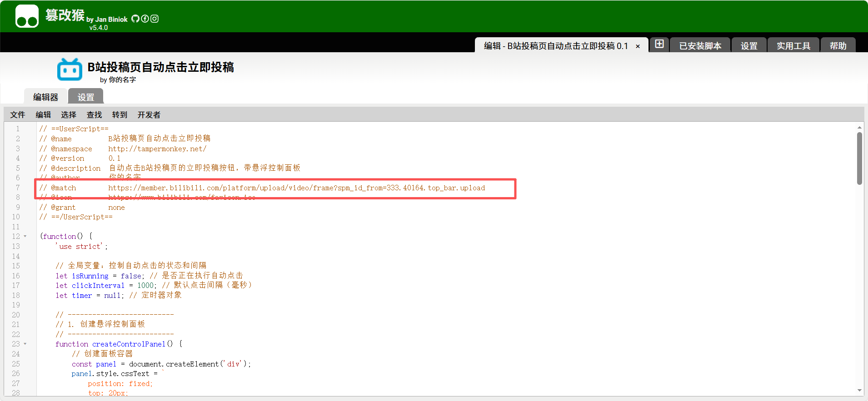Close the script editing tab with the x

(x=638, y=46)
